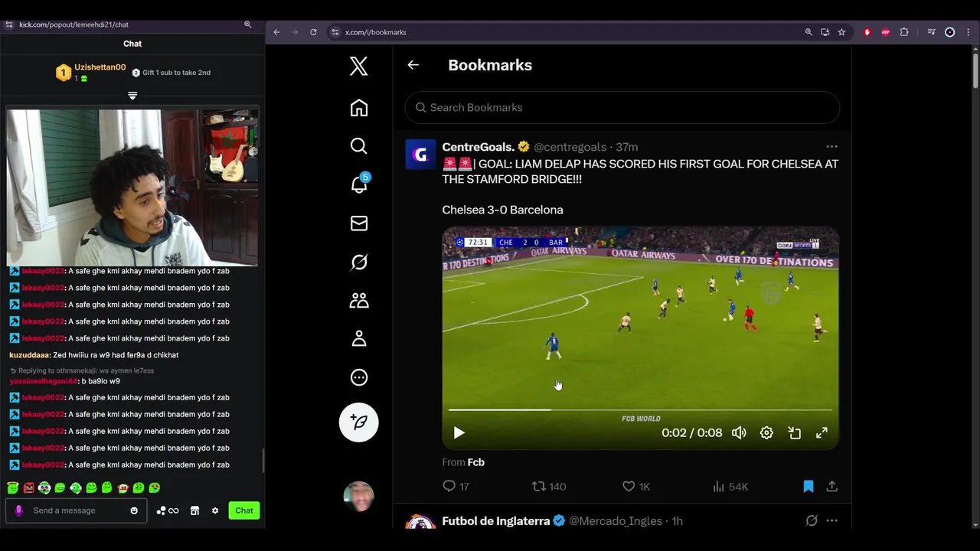Open the CentreGoals. account name link
The image size is (980, 551).
(x=479, y=147)
